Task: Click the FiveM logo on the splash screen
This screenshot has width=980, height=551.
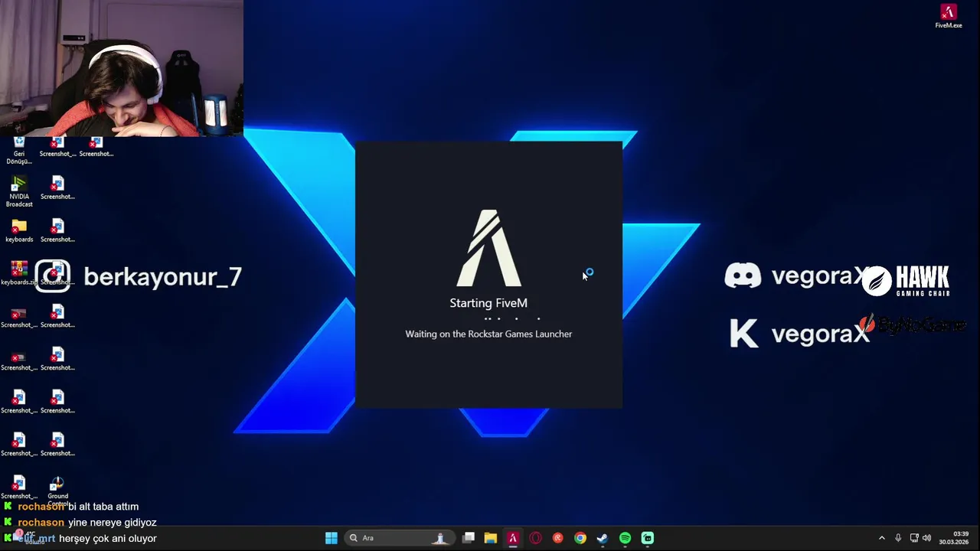Action: pyautogui.click(x=488, y=248)
